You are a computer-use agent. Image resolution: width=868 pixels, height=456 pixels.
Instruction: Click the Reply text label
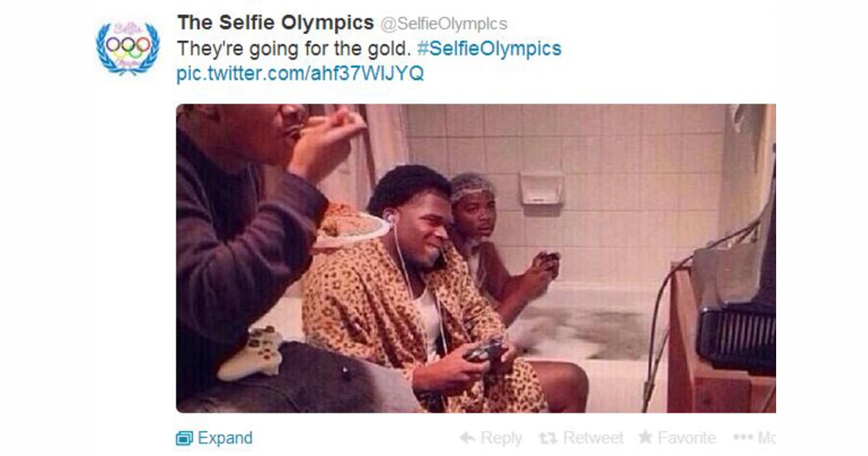point(501,438)
